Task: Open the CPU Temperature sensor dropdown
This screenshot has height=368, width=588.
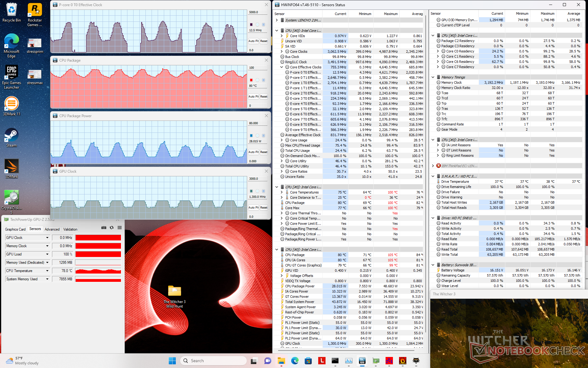Action: click(x=47, y=271)
